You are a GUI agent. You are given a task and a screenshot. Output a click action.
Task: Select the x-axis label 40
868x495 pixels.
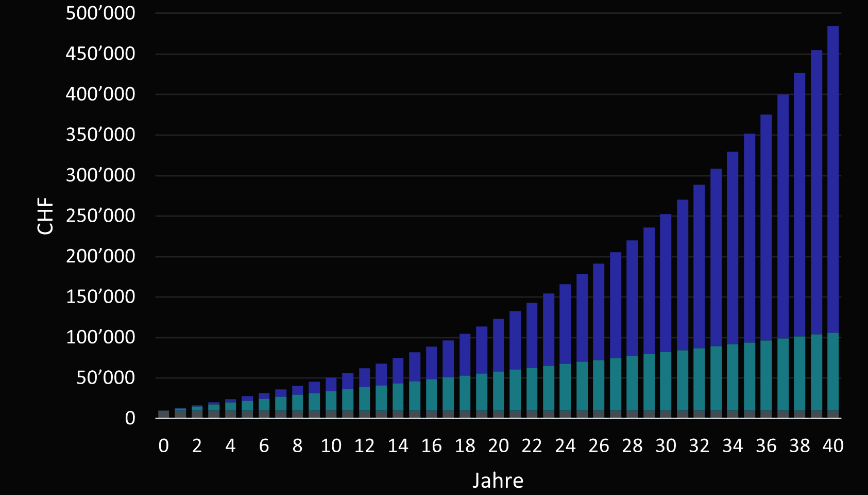[832, 446]
